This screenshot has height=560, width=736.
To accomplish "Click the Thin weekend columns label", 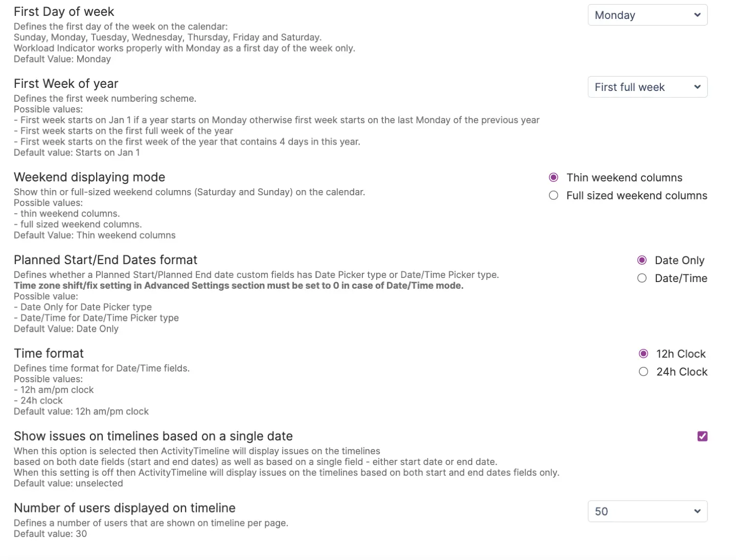I will point(624,178).
